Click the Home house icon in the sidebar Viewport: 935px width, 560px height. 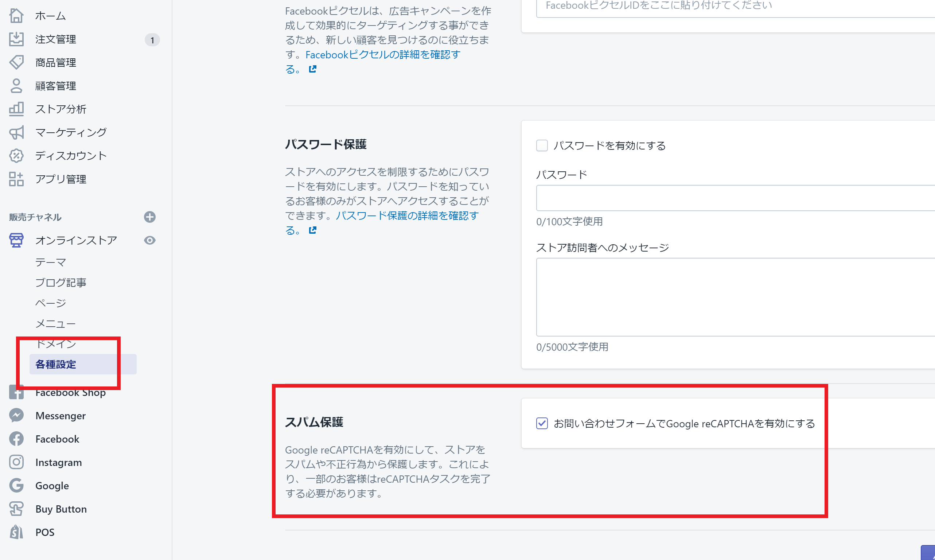pyautogui.click(x=16, y=16)
